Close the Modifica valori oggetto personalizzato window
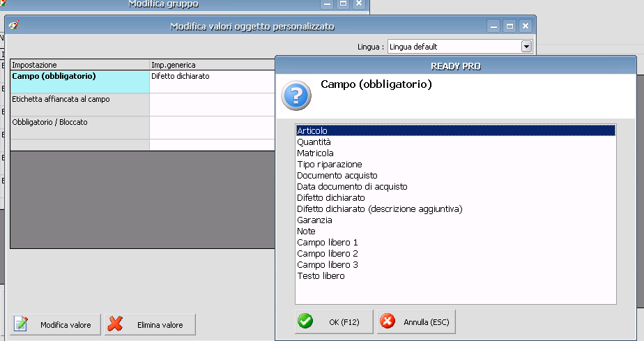The height and width of the screenshot is (341, 644). (526, 26)
